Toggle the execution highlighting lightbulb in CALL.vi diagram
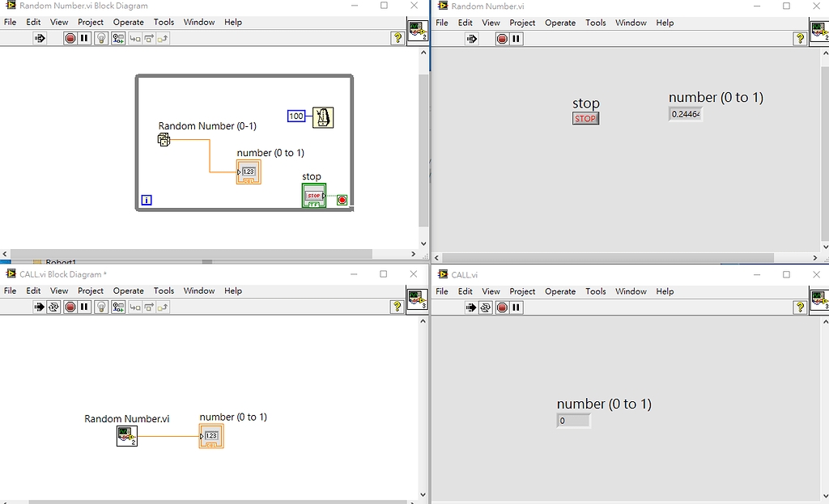 102,307
